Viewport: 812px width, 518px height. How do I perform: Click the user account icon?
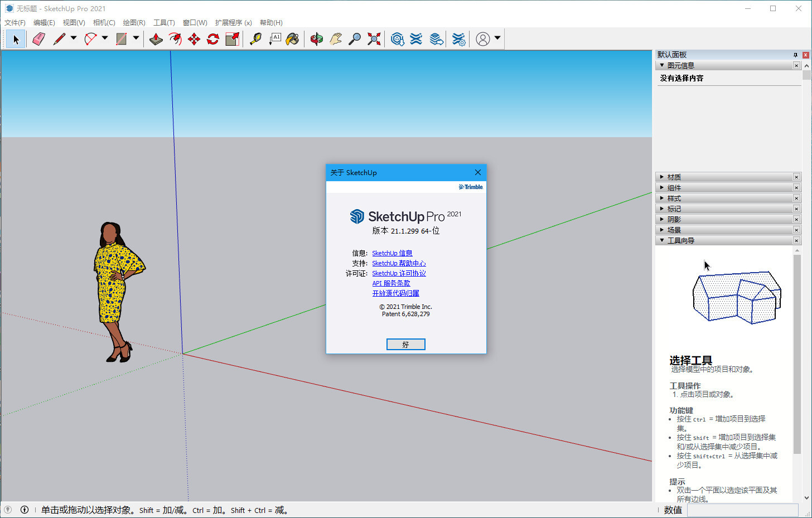[483, 39]
